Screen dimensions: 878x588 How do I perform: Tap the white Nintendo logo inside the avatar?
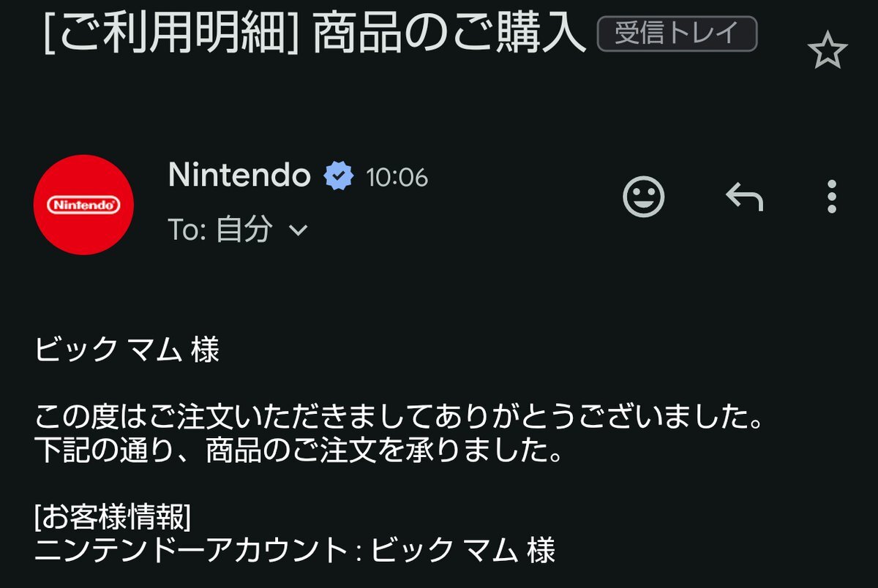coord(83,206)
